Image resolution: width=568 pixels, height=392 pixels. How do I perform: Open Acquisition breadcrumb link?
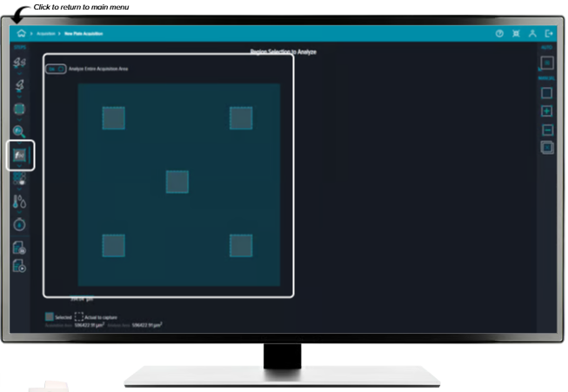click(x=45, y=34)
